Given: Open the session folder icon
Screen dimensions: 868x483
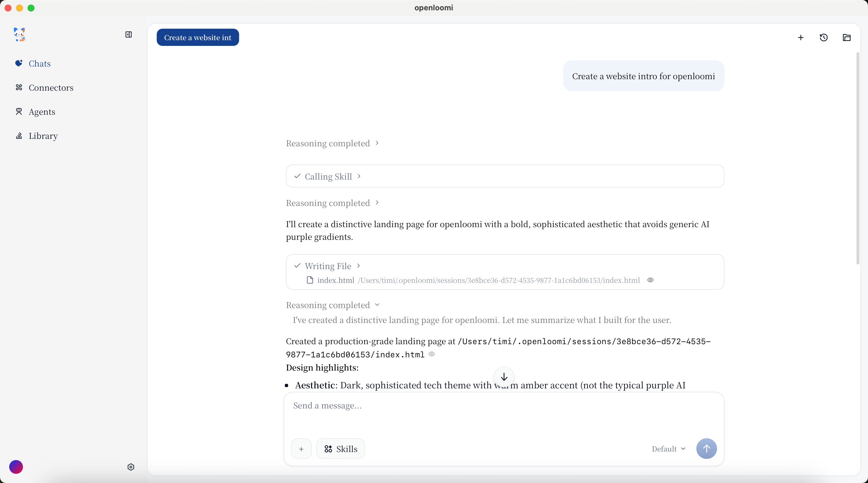Looking at the screenshot, I should click(846, 37).
